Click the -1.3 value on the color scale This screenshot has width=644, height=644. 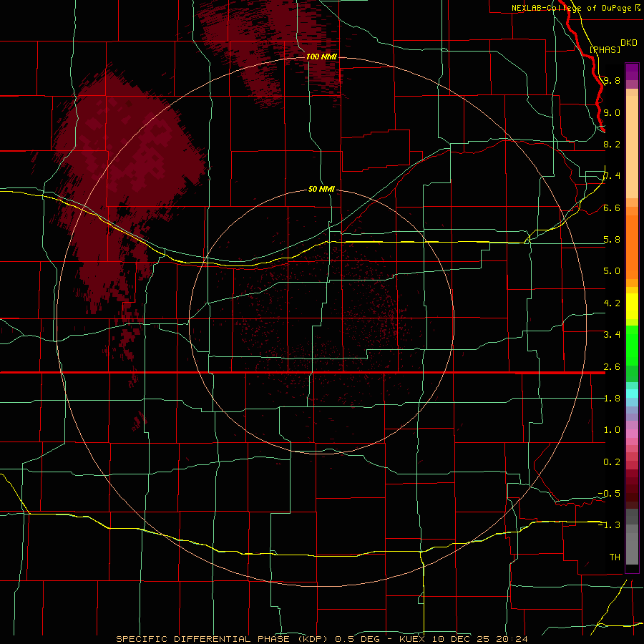(609, 525)
